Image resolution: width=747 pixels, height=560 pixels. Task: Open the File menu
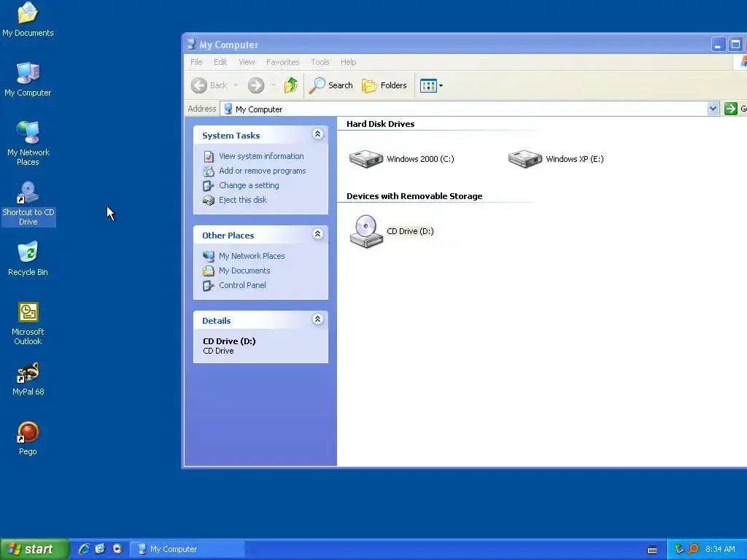point(196,62)
